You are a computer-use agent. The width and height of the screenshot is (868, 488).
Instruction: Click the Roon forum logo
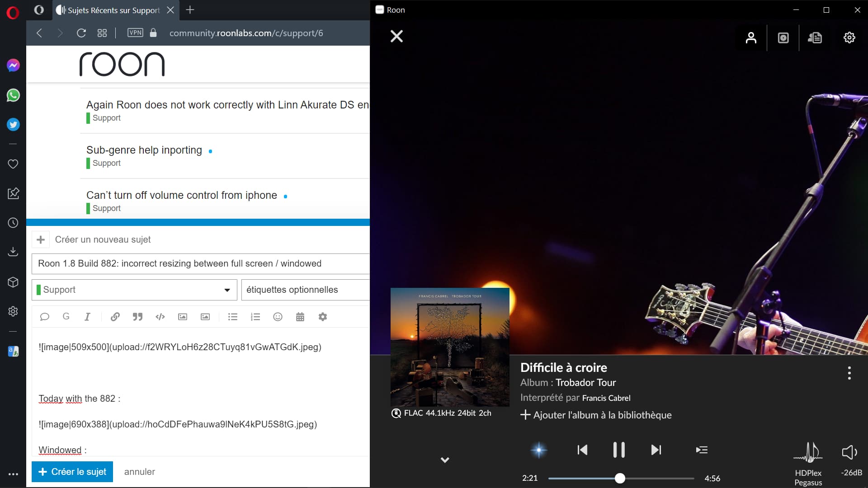pyautogui.click(x=122, y=64)
